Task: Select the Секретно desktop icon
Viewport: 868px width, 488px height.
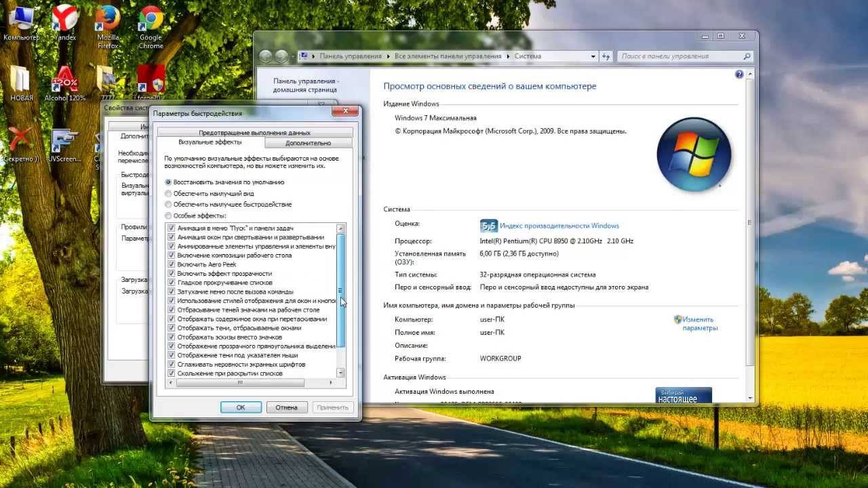Action: [20, 144]
